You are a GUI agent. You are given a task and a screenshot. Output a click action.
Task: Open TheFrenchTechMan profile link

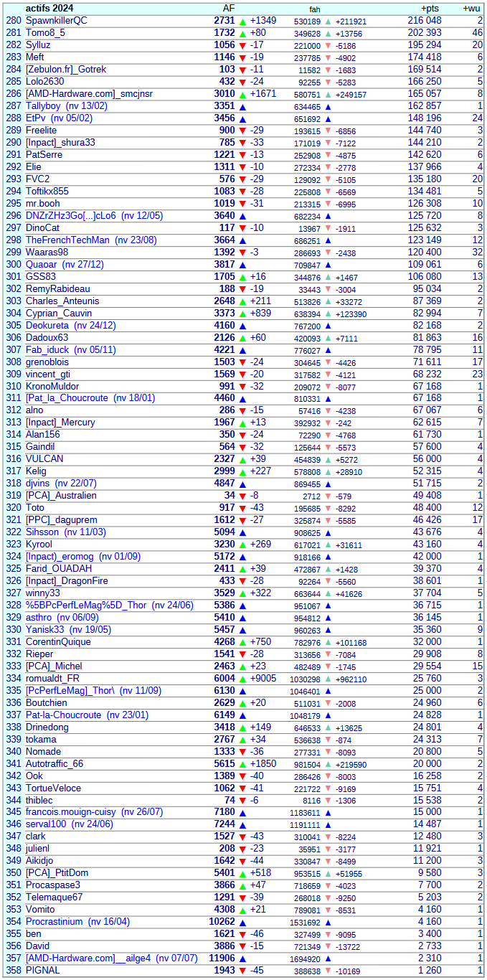67,240
